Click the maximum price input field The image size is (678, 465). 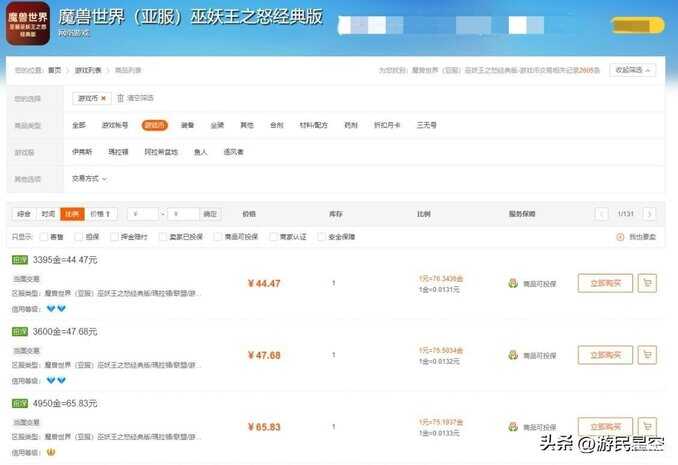pos(183,214)
